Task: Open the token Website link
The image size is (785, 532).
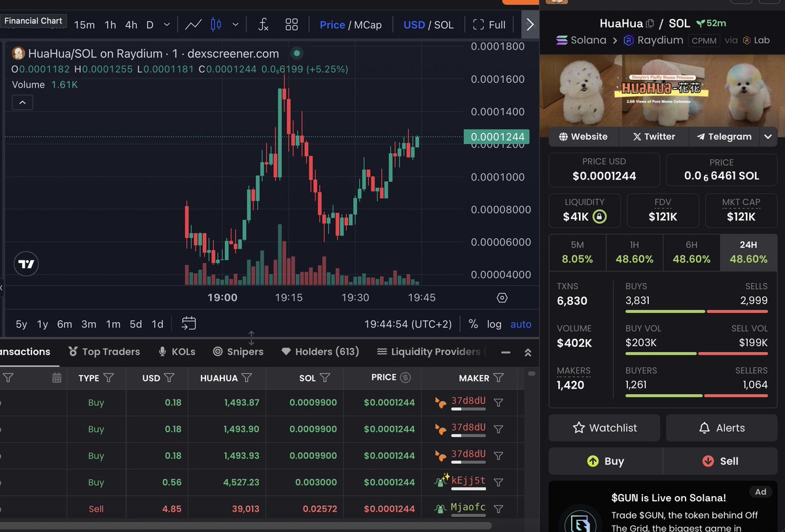Action: pyautogui.click(x=584, y=137)
